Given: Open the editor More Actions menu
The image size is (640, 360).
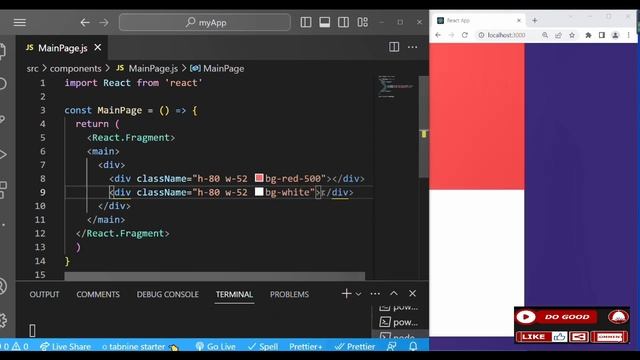Looking at the screenshot, I should pos(412,47).
